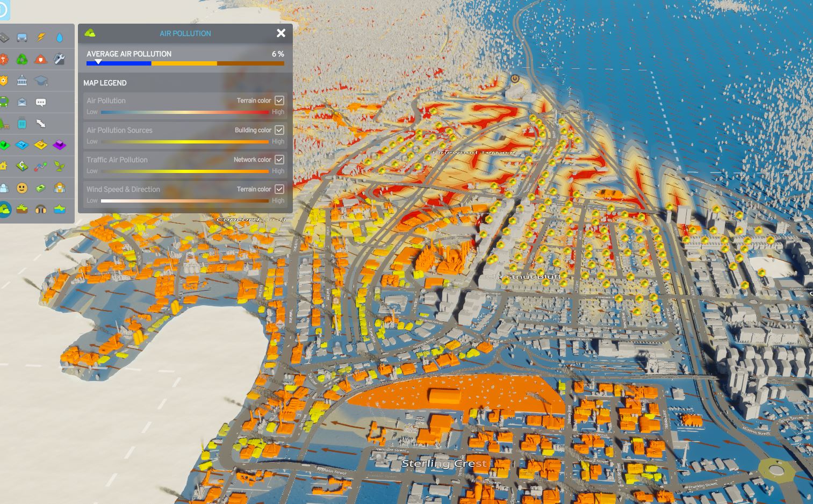Open the Road Maintenance wrench view

pos(60,59)
